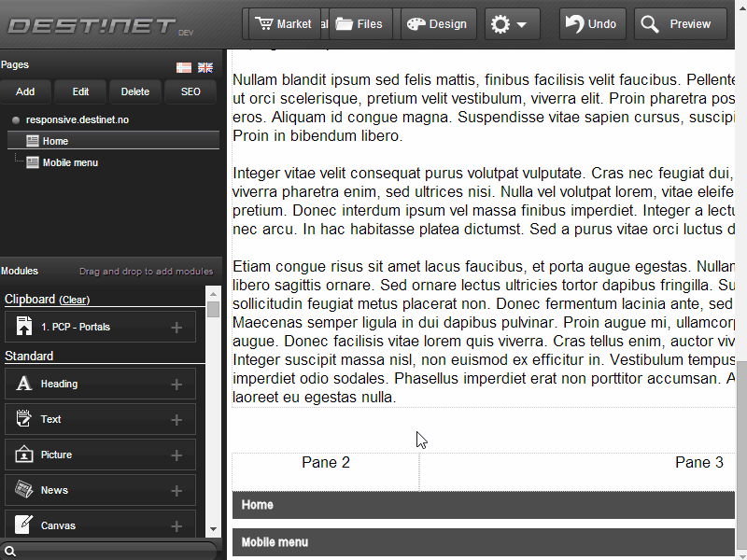Click the Picture module icon
The width and height of the screenshot is (747, 560).
pyautogui.click(x=24, y=455)
